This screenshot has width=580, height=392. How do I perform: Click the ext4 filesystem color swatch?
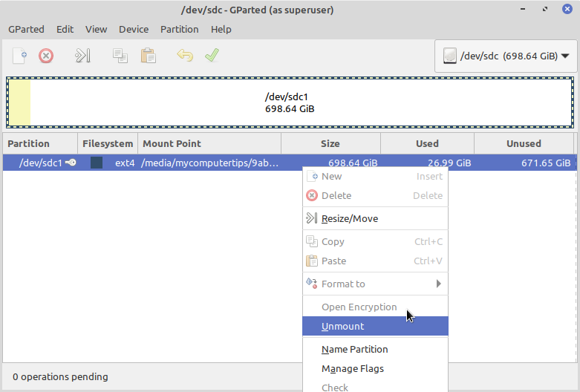(x=97, y=163)
